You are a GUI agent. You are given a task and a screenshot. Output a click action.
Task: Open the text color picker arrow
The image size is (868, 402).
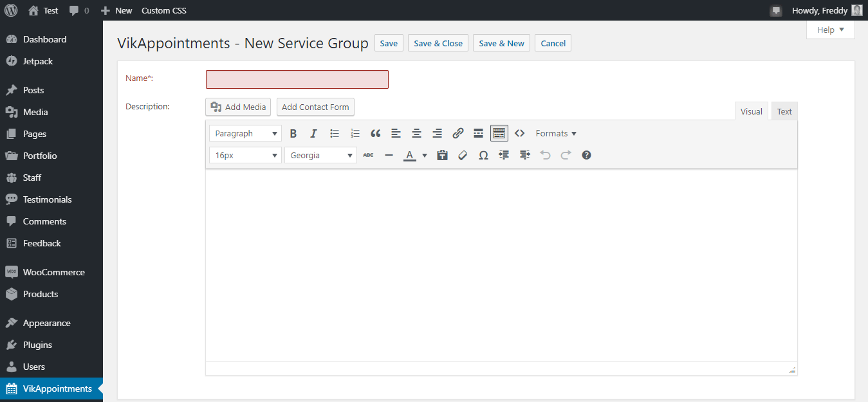coord(425,155)
